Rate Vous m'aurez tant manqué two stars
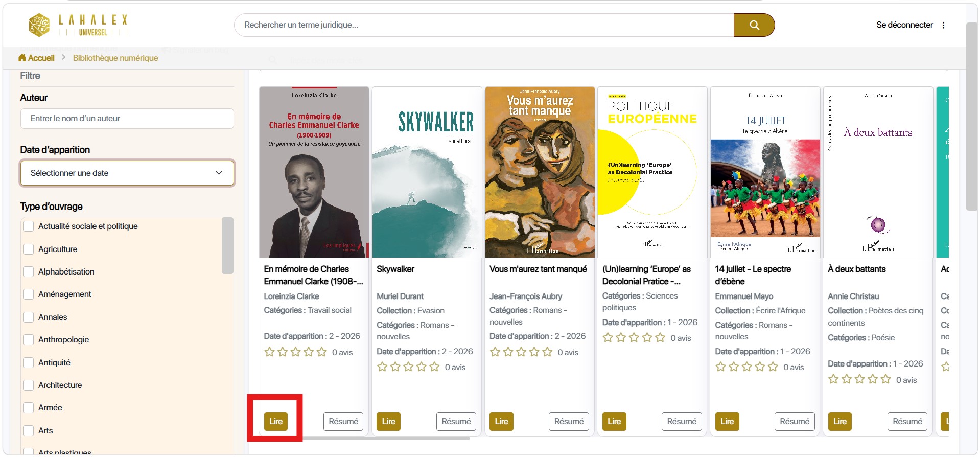This screenshot has width=980, height=457. pyautogui.click(x=508, y=352)
